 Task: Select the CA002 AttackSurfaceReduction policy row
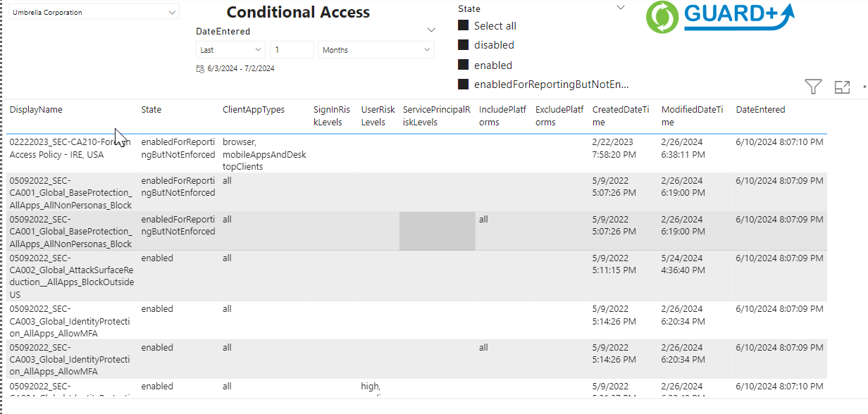pyautogui.click(x=71, y=276)
